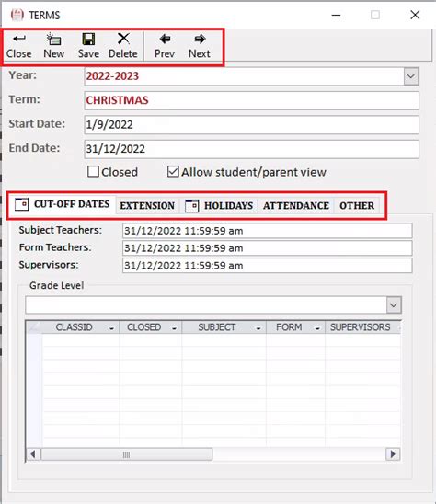Delete the current term record

[x=123, y=47]
